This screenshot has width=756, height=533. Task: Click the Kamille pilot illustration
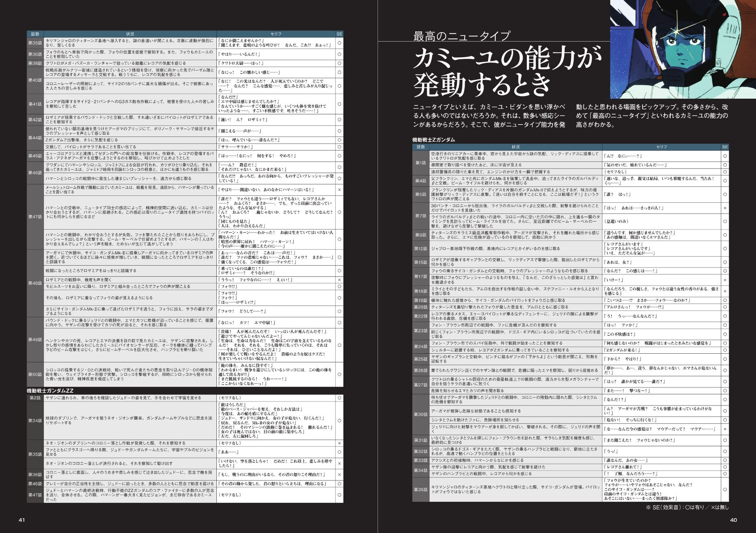point(683,49)
